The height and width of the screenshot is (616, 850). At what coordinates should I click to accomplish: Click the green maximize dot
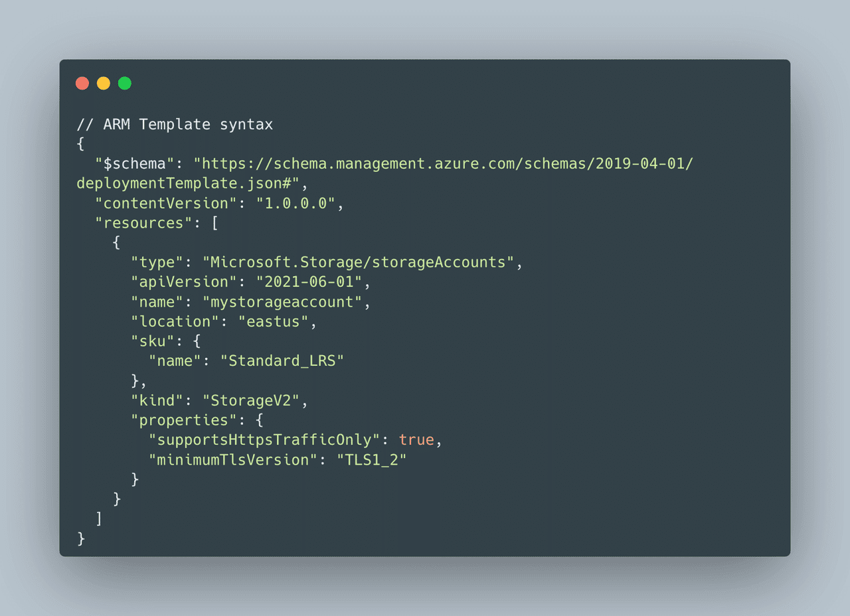tap(125, 83)
